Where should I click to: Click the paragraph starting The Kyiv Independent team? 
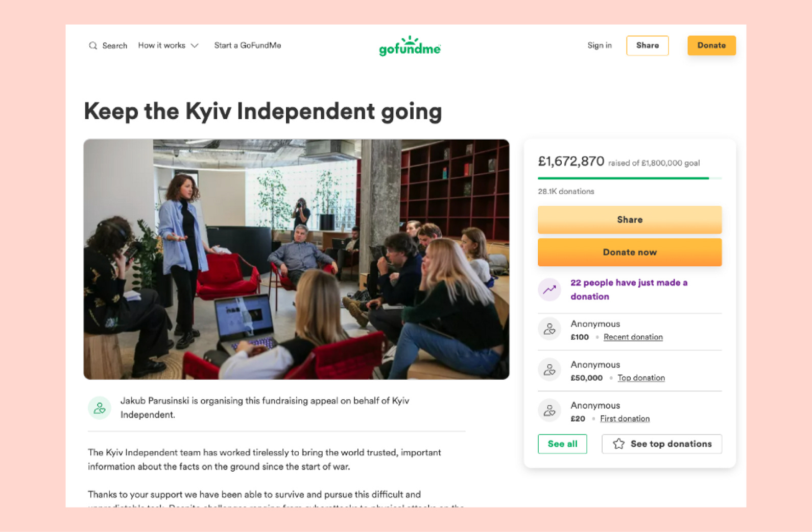(x=265, y=459)
